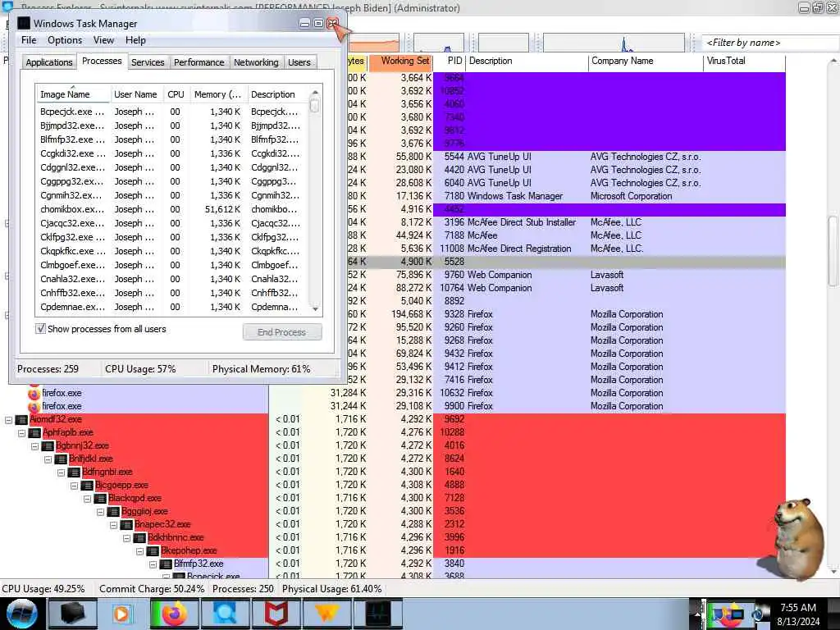840x630 pixels.
Task: Click the Bdkhbnnc.exe process icon
Action: [x=139, y=537]
